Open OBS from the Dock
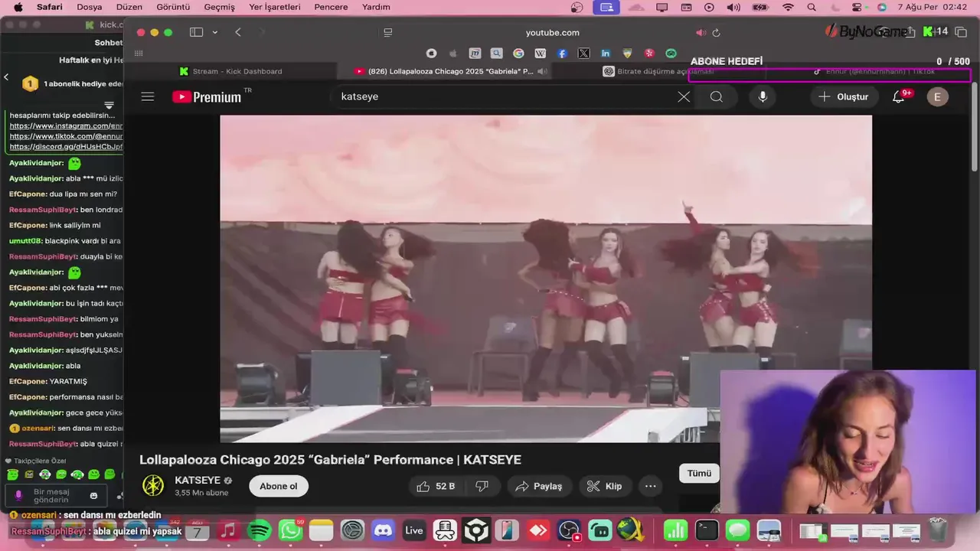Viewport: 980px width, 551px height. click(570, 530)
